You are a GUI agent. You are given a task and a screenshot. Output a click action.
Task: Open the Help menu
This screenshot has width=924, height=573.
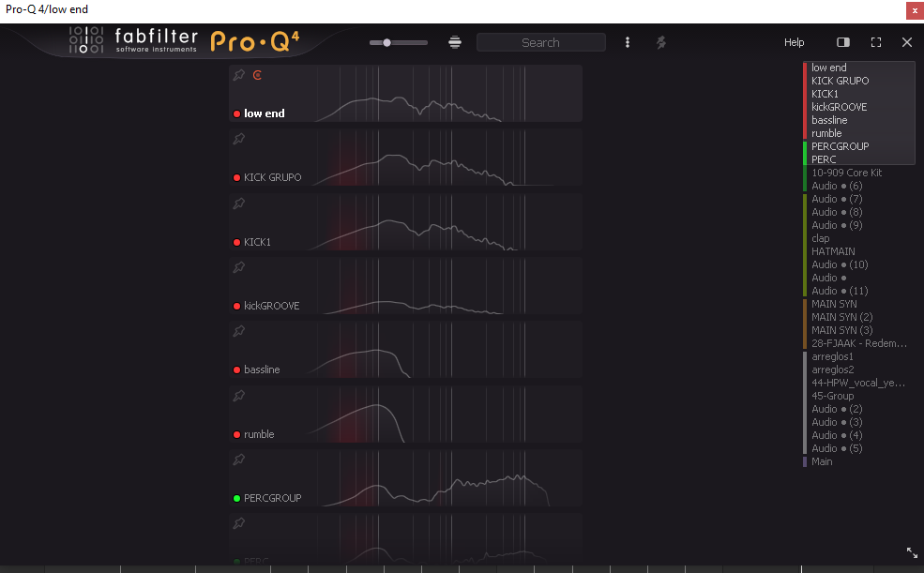point(794,42)
